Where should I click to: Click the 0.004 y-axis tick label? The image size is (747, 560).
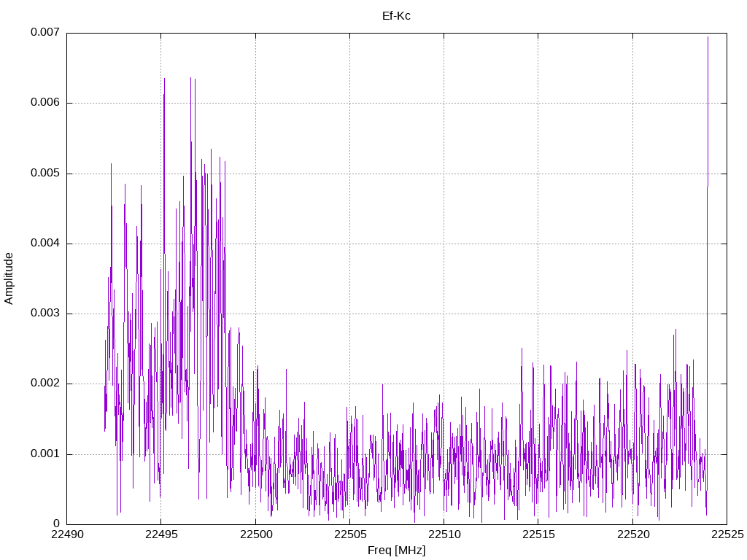(45, 244)
